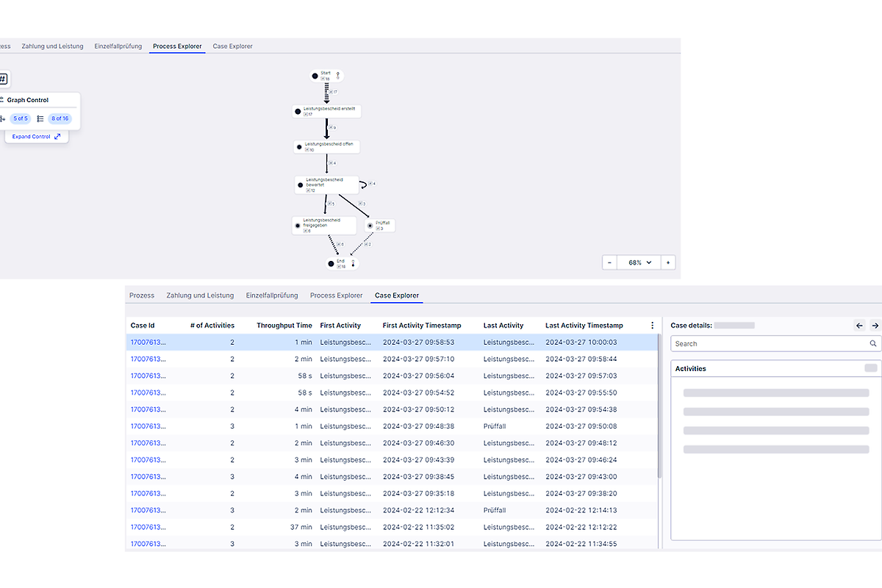The image size is (882, 588).
Task: Click the case details Search field
Action: click(x=768, y=344)
